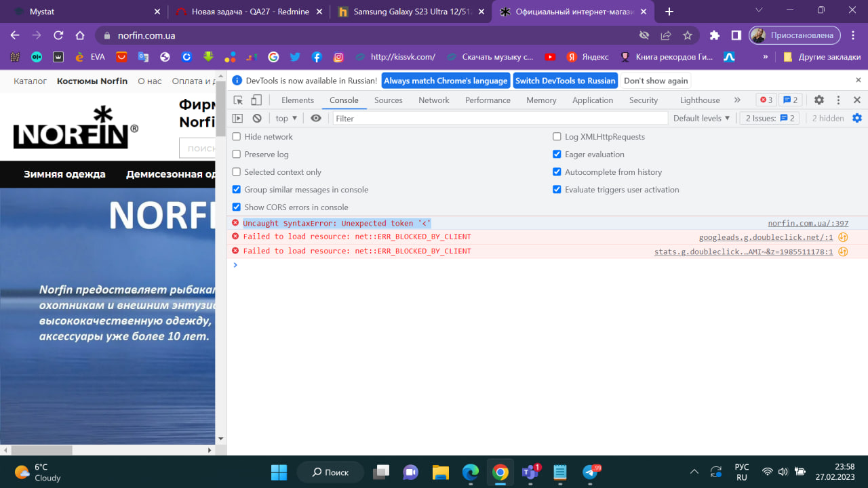Open the norfin.com.ua/:397 source link
Viewport: 868px width, 488px height.
tap(808, 224)
